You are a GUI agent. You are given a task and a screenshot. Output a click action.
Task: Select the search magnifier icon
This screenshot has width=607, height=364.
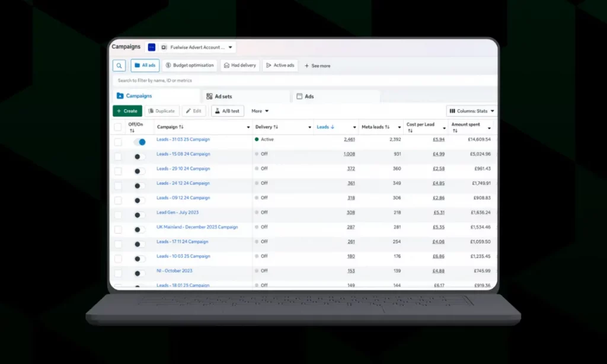coord(119,65)
